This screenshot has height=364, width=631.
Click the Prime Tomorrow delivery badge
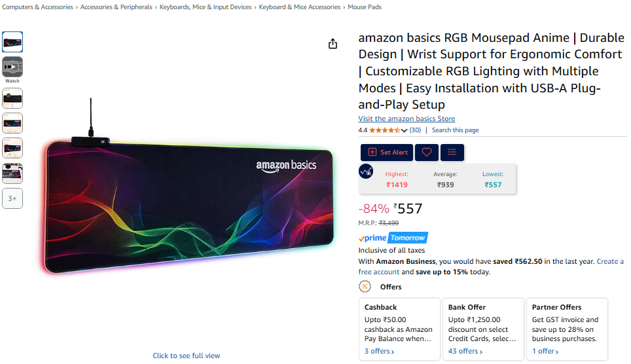pos(393,238)
